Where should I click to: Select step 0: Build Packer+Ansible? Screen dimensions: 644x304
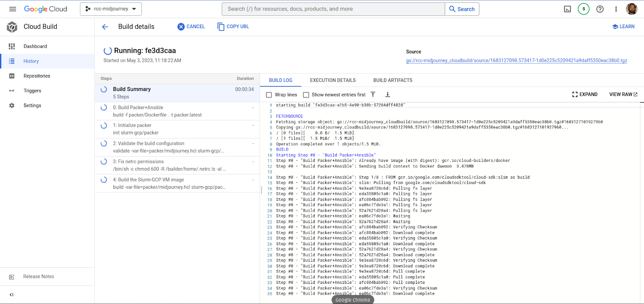click(177, 111)
